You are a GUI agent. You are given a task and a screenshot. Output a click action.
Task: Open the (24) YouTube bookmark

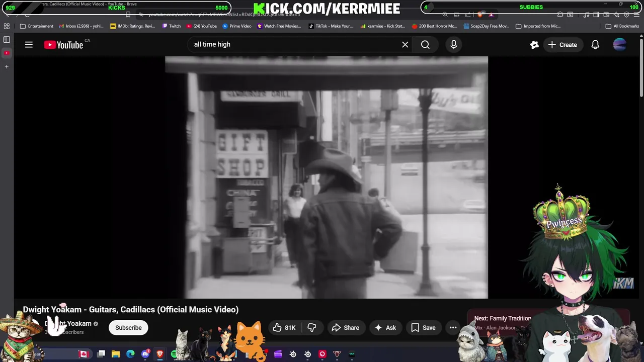point(202,26)
